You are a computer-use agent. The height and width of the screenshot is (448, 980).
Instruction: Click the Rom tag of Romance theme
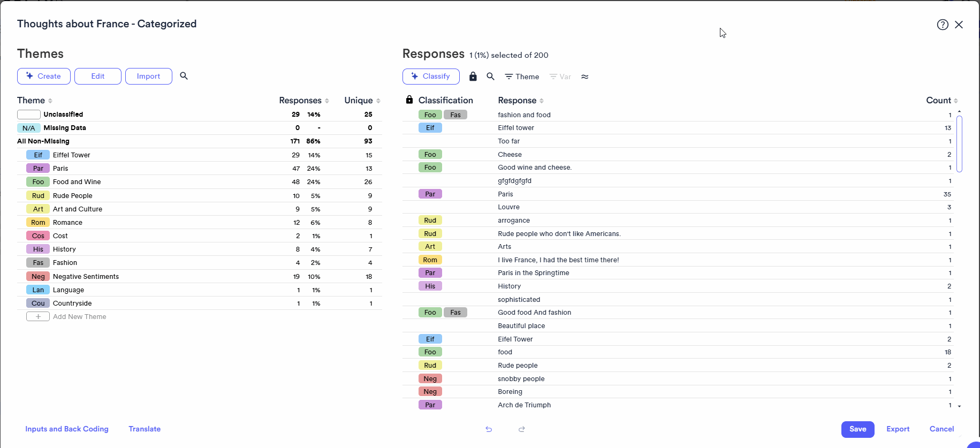pyautogui.click(x=38, y=223)
